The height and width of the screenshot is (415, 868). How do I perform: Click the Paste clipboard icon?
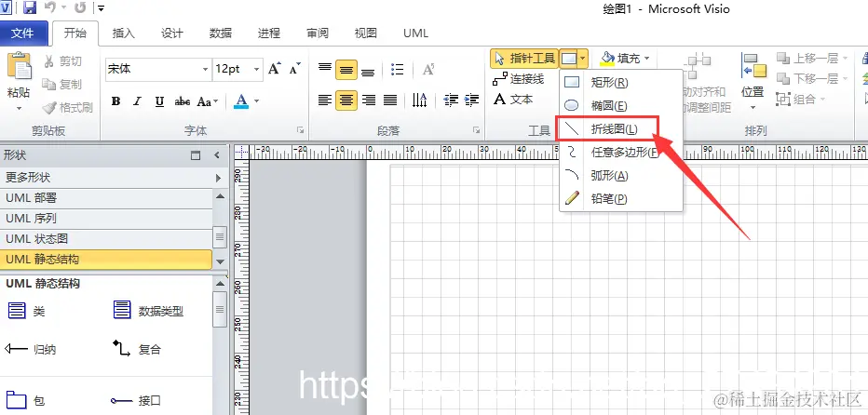19,68
